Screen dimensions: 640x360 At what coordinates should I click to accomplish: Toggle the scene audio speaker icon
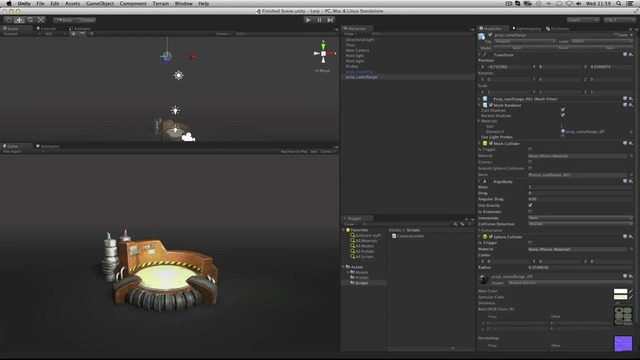click(x=91, y=34)
